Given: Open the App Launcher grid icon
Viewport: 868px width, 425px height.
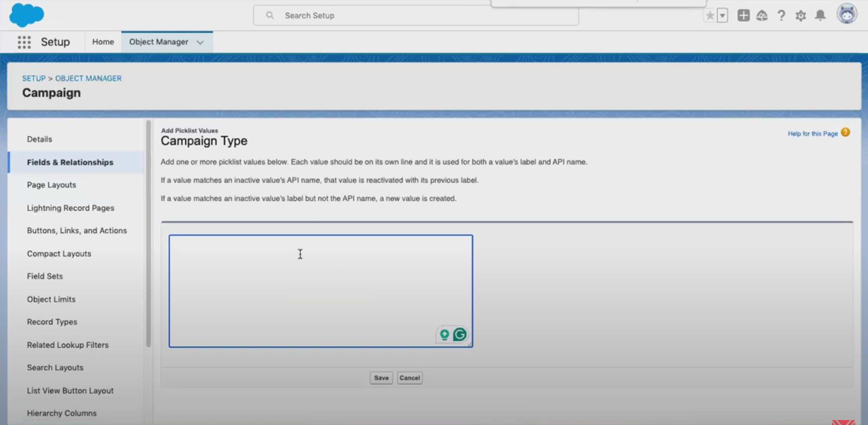Looking at the screenshot, I should click(24, 42).
